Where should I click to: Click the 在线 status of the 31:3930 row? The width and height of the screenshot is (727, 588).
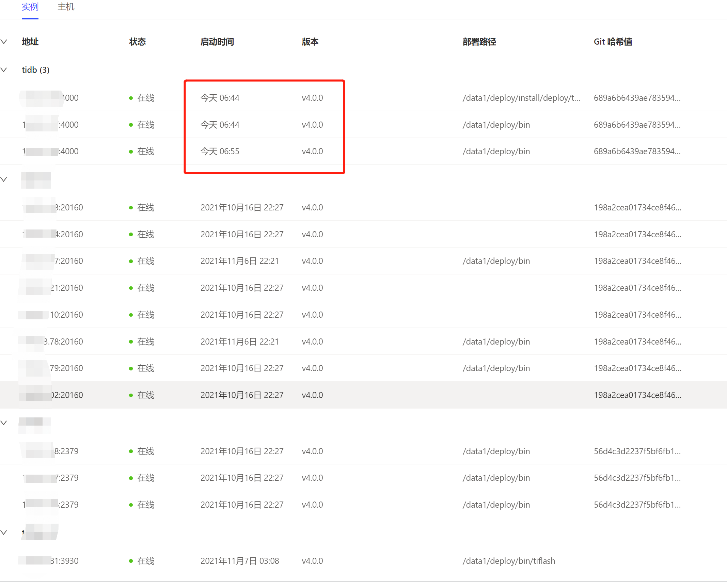tap(145, 561)
